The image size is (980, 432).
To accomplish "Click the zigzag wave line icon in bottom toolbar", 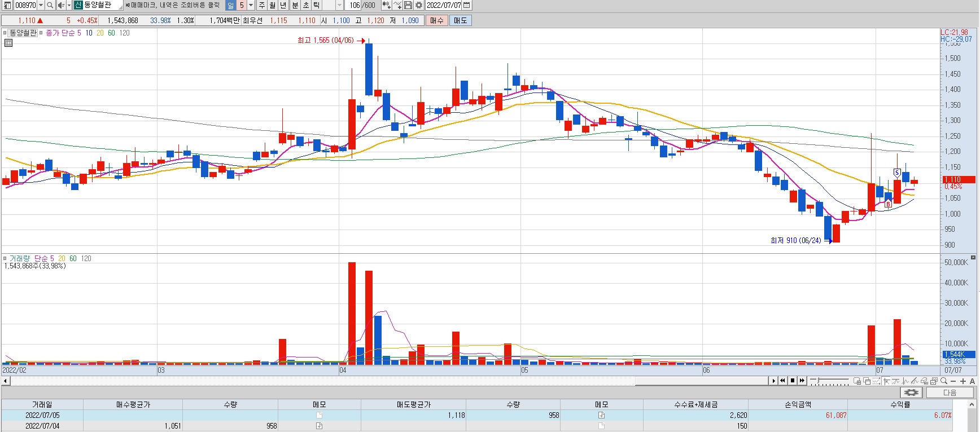I will pos(905,381).
